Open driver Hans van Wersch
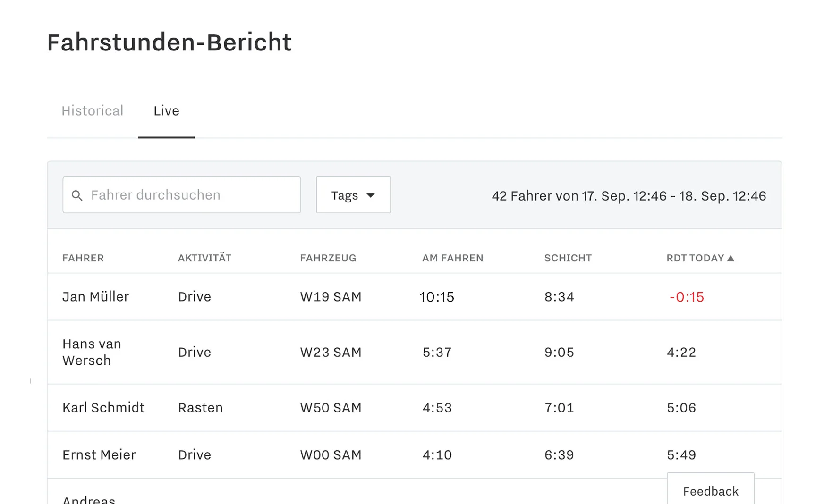Image resolution: width=816 pixels, height=504 pixels. pyautogui.click(x=92, y=352)
